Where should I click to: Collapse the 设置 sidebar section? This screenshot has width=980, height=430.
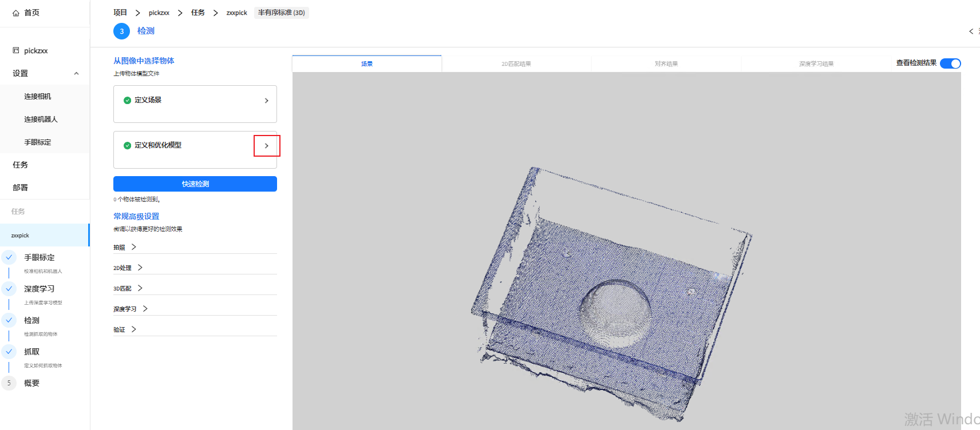point(76,73)
